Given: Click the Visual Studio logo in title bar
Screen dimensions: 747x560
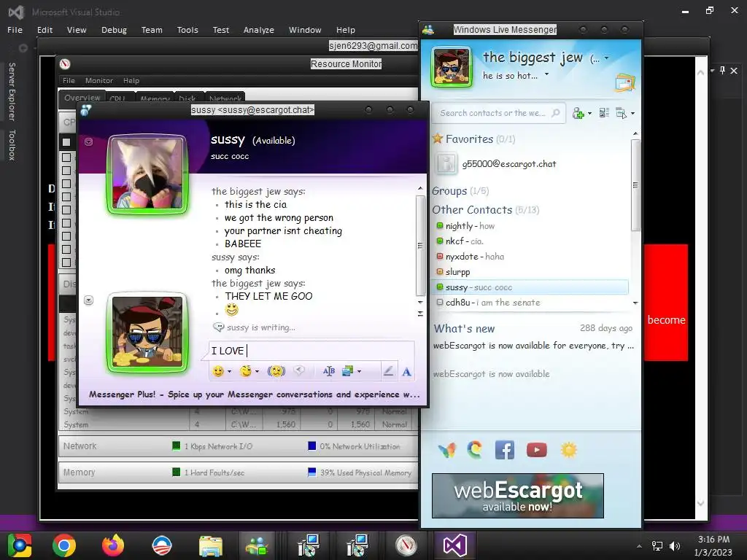Looking at the screenshot, I should click(x=16, y=12).
